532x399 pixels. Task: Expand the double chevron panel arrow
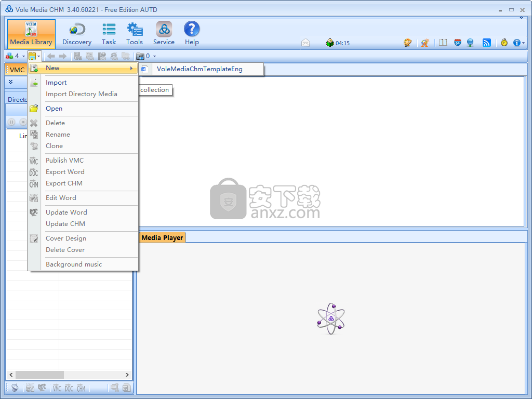pyautogui.click(x=10, y=82)
